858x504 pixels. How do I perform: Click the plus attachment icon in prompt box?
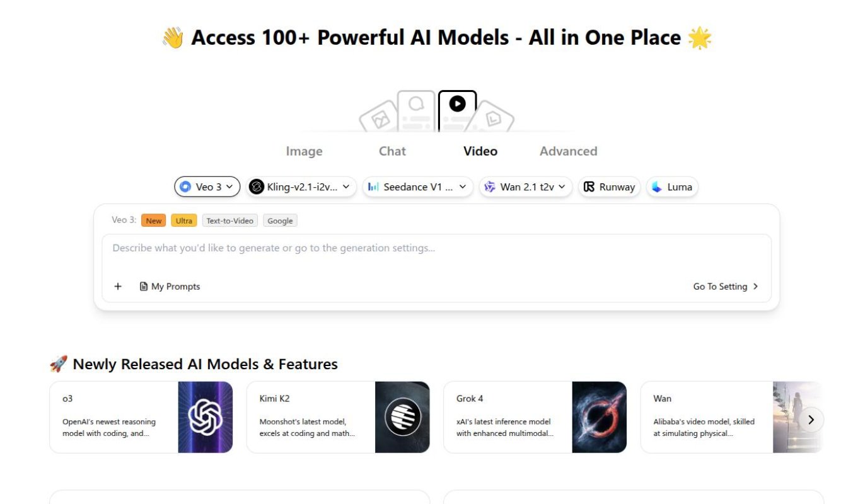tap(118, 287)
